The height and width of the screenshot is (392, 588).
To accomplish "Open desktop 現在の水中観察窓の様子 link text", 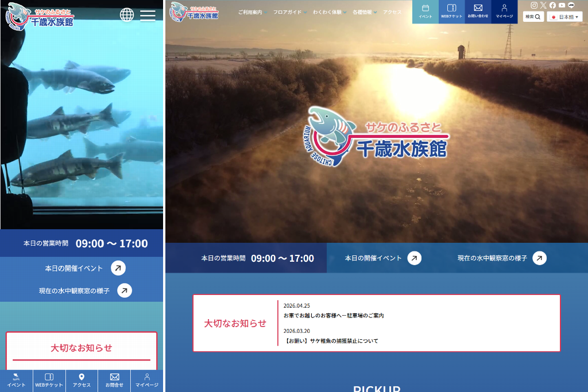I will click(x=492, y=258).
